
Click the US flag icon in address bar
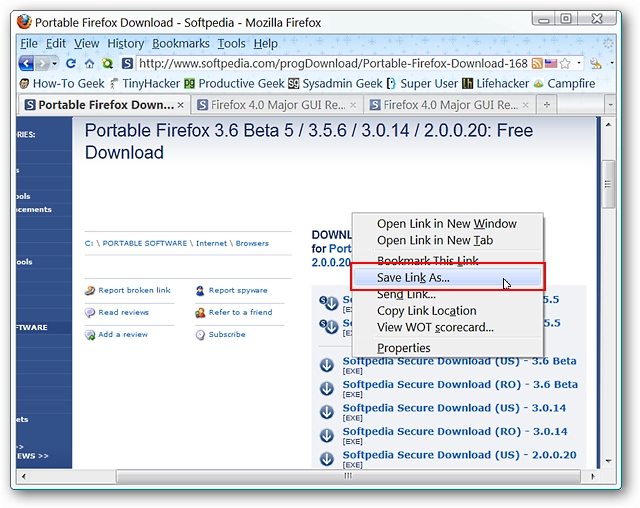[x=551, y=63]
